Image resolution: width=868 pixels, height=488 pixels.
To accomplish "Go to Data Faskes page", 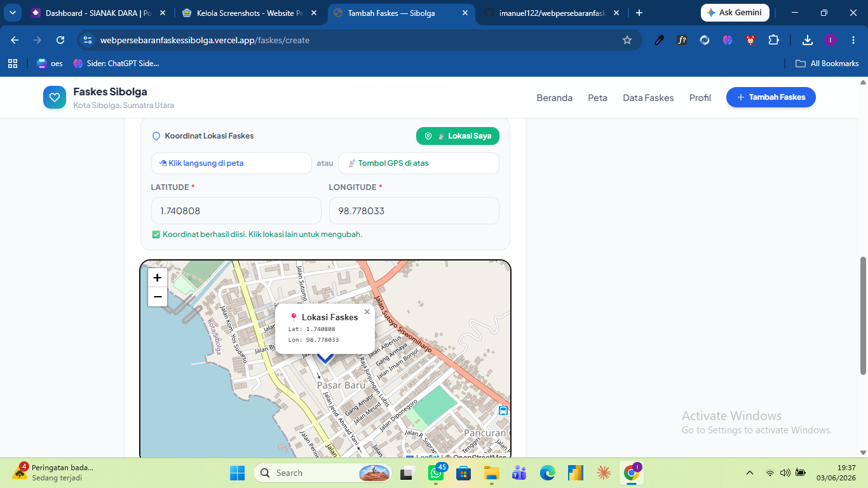I will pyautogui.click(x=648, y=98).
